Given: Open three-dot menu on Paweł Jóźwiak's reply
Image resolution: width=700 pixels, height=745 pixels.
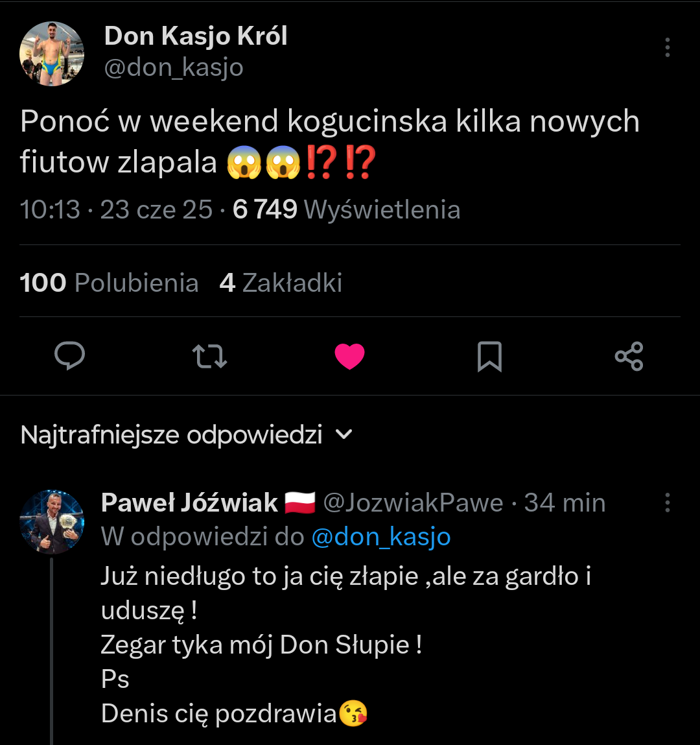Looking at the screenshot, I should pyautogui.click(x=668, y=503).
